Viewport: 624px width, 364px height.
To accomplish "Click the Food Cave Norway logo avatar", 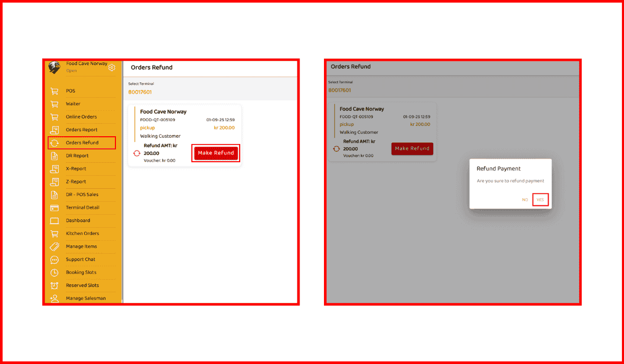I will pos(54,67).
